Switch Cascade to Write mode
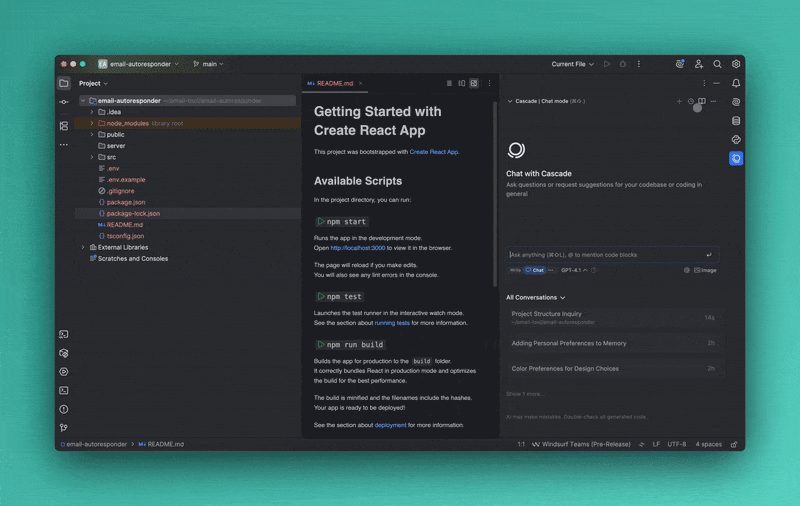Image resolution: width=800 pixels, height=506 pixels. pyautogui.click(x=515, y=270)
